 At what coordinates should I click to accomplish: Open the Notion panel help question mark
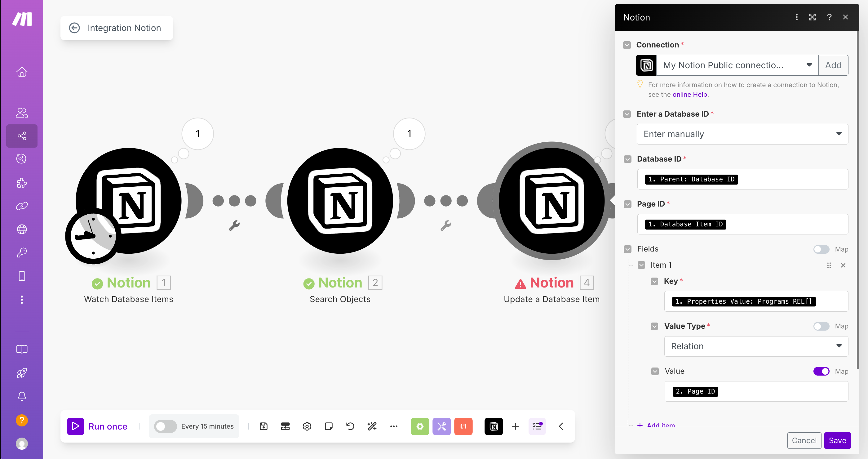coord(829,17)
